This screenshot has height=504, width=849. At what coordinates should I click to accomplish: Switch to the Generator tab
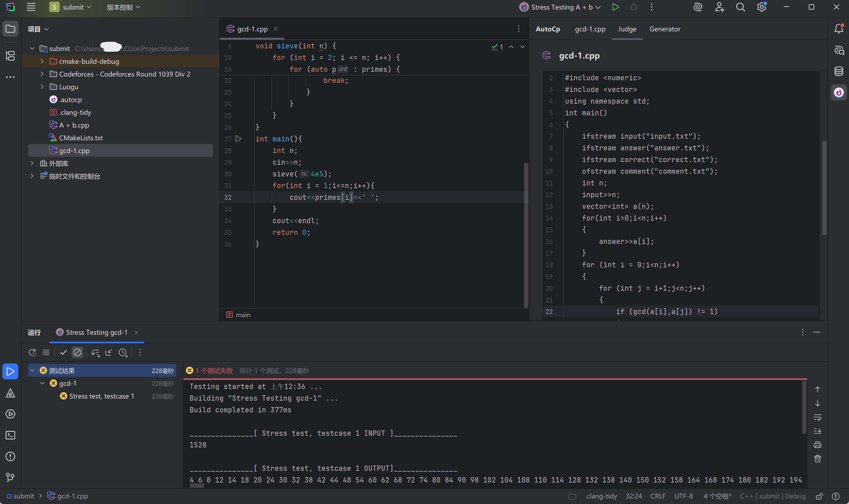pyautogui.click(x=664, y=29)
